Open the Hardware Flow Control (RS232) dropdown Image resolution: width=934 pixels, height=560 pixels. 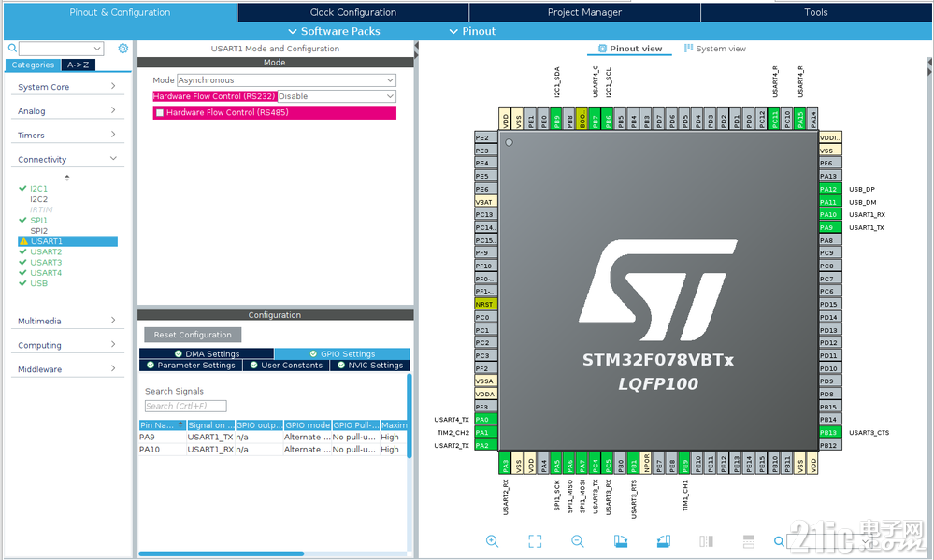(337, 96)
